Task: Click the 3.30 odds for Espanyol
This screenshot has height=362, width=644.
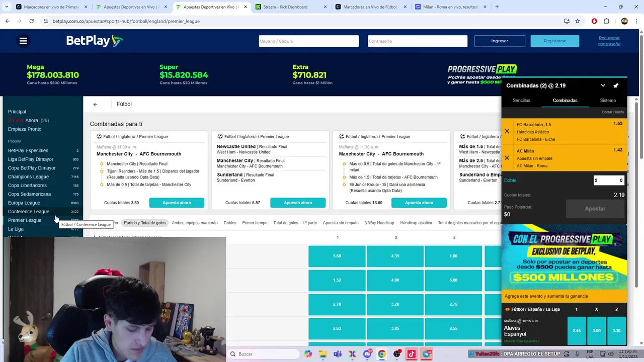Action: coord(616,331)
